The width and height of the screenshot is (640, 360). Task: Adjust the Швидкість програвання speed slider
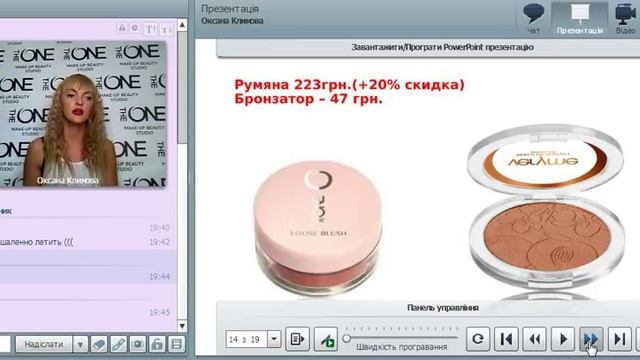point(347,338)
